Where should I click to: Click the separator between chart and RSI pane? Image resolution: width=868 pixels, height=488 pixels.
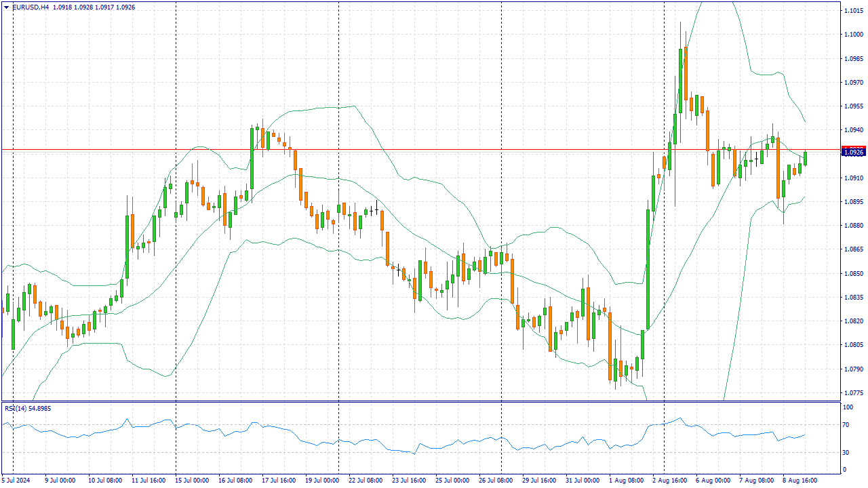(407, 403)
